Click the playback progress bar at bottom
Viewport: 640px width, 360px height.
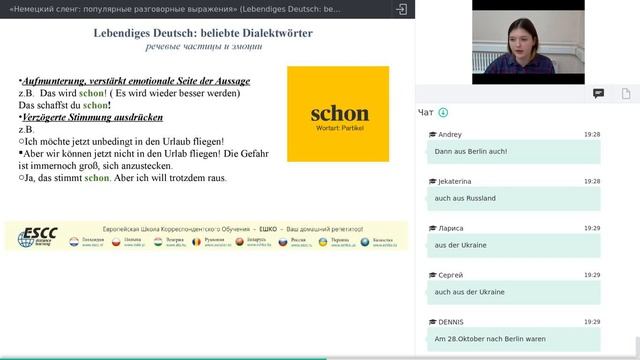point(320,358)
